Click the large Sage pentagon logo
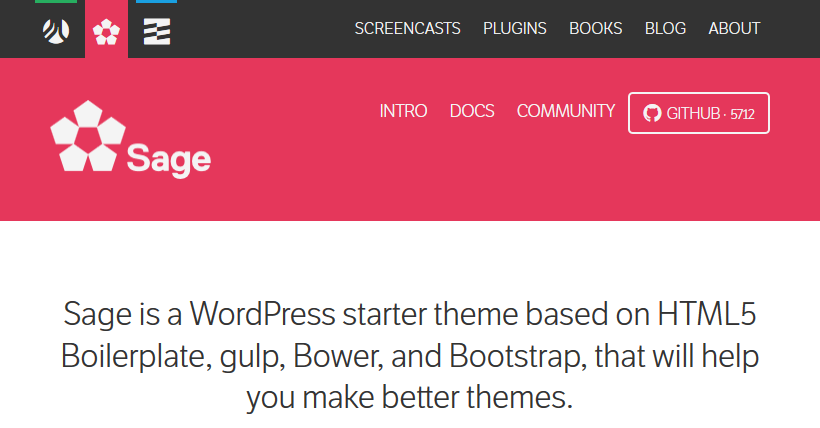Viewport: 820px width, 428px height. tap(88, 136)
